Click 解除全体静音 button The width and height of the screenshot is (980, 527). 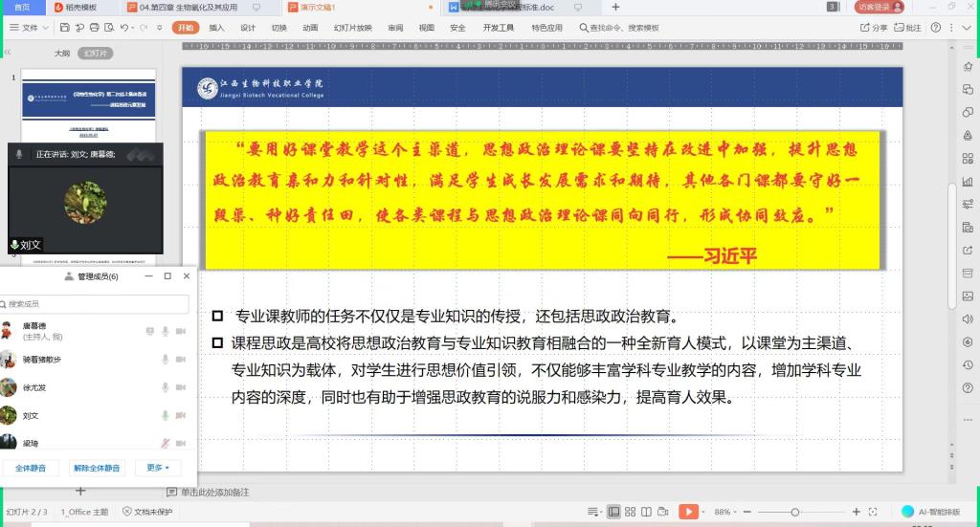(97, 468)
